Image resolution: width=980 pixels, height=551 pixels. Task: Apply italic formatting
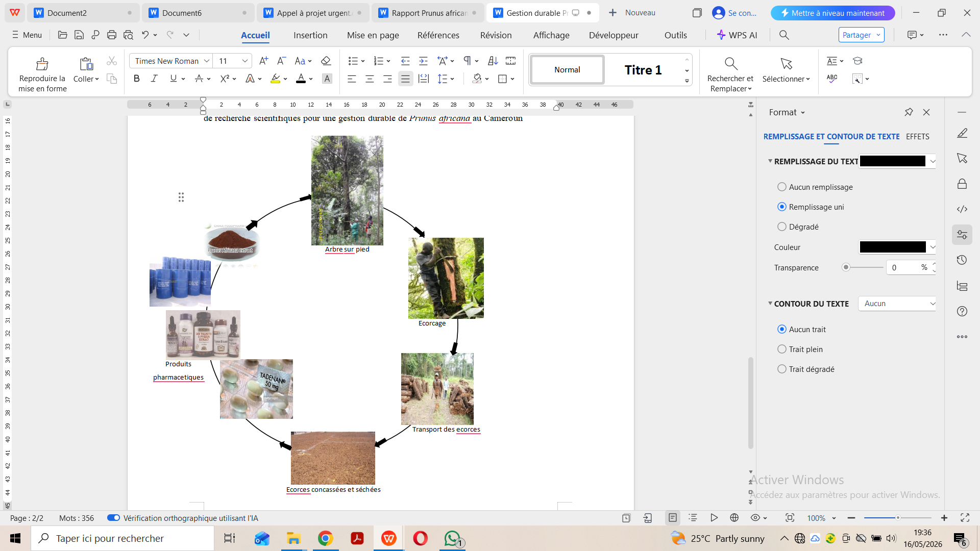(154, 79)
